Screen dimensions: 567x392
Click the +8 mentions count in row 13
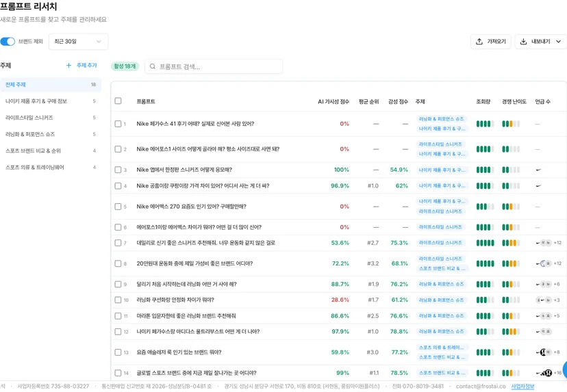557,352
